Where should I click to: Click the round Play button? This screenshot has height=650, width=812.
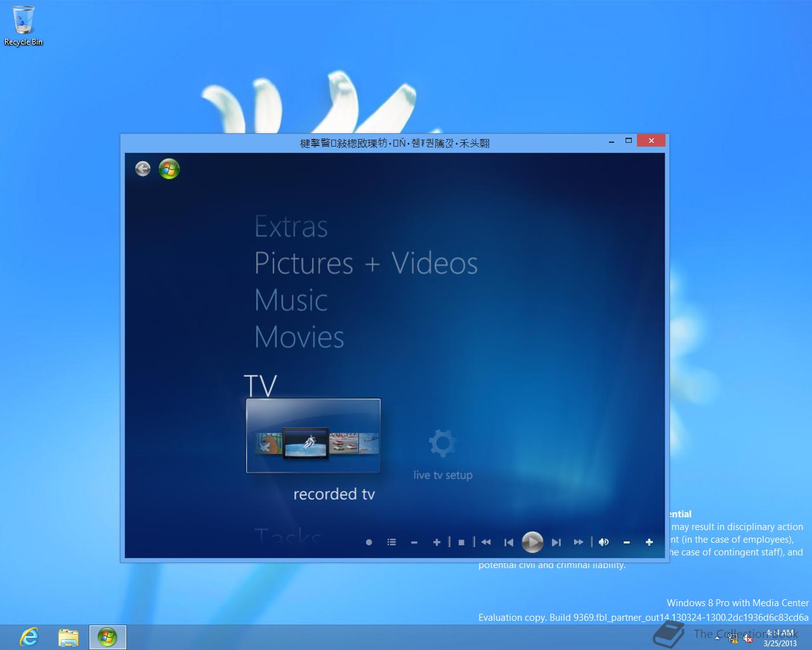pyautogui.click(x=532, y=542)
